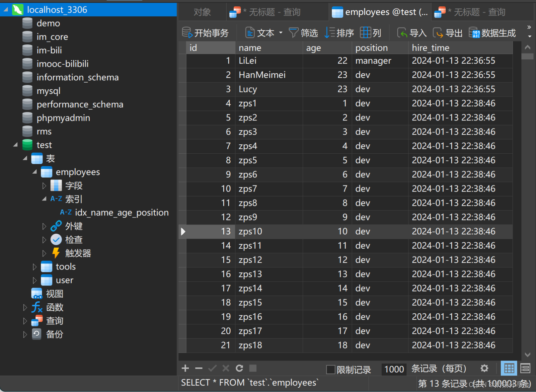Click the Sort (排序) toolbar icon
This screenshot has height=392, width=536.
coord(330,33)
